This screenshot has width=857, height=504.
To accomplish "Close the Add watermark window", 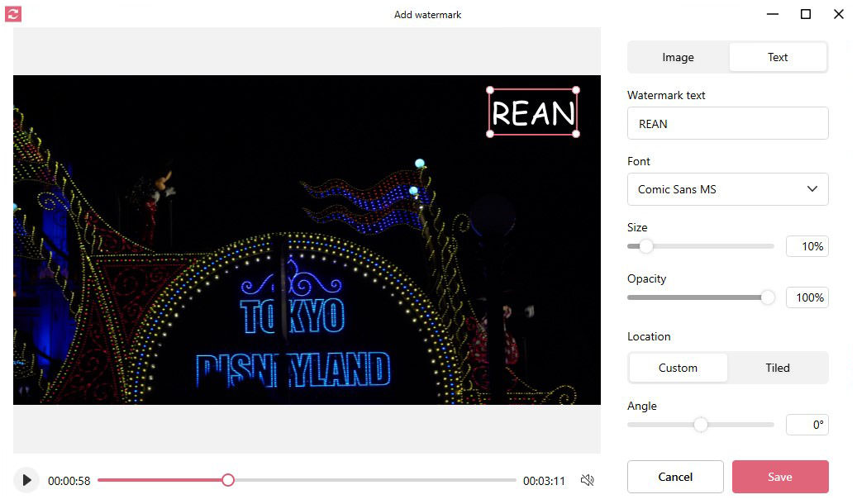I will 839,14.
